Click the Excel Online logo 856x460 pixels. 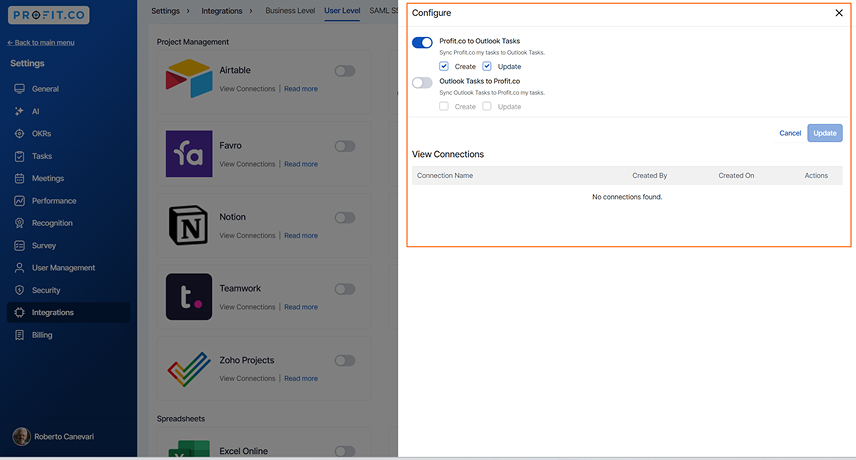[189, 449]
